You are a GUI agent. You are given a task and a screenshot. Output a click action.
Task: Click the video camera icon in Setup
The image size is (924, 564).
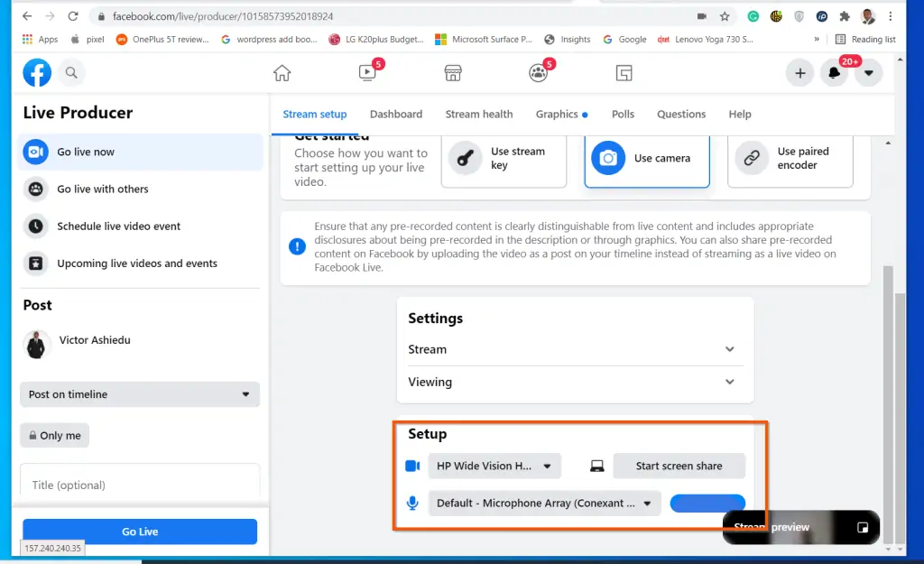[x=412, y=466]
